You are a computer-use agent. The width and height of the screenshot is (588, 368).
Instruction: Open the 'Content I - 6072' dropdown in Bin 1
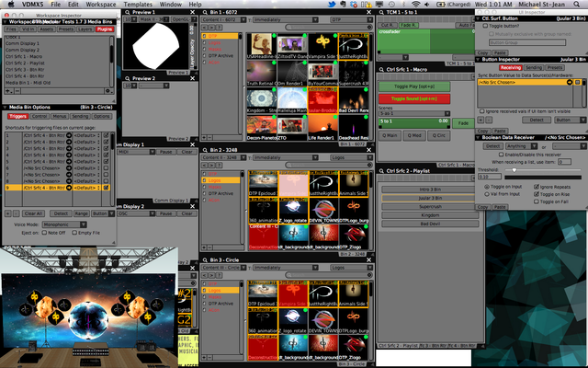224,19
